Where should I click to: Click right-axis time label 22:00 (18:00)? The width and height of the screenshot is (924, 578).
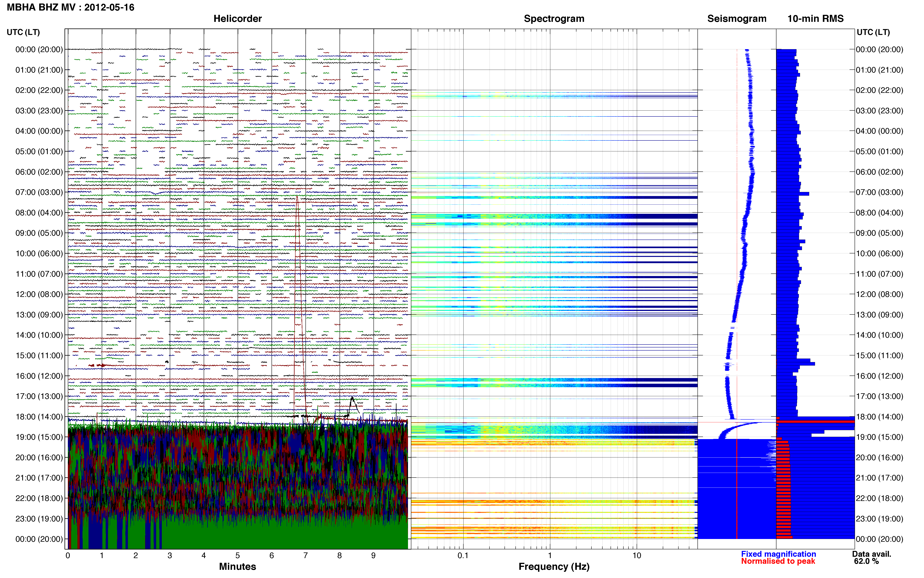tap(879, 498)
